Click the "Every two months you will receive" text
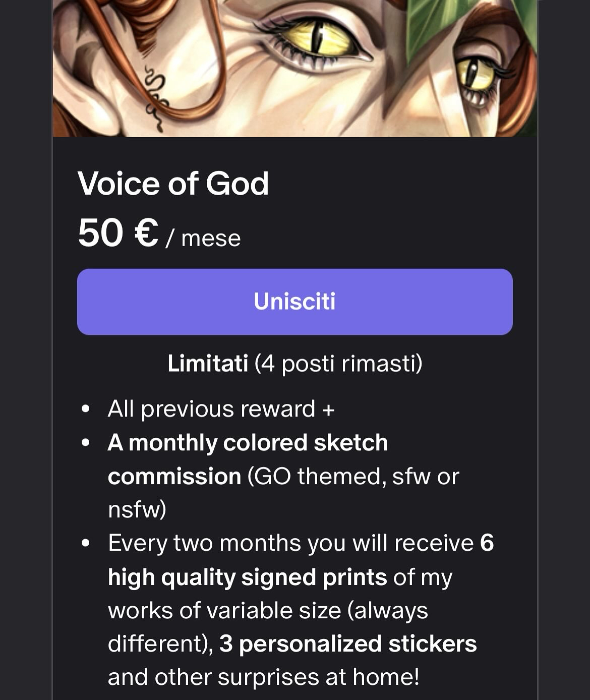 click(290, 544)
